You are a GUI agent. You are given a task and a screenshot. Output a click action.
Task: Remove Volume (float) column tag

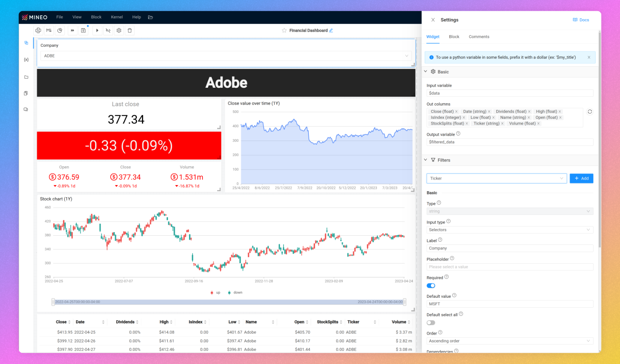[x=538, y=123]
